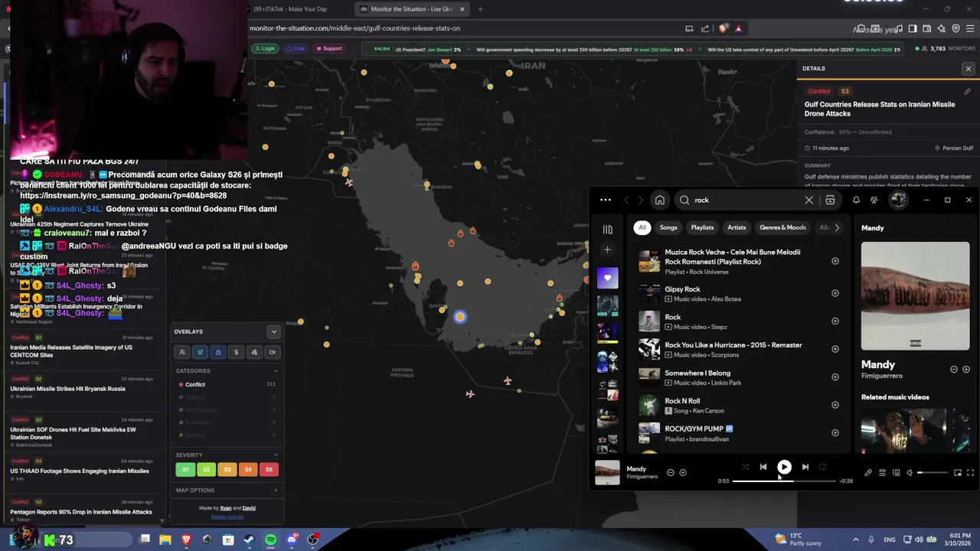Click Spotify Play button
This screenshot has width=980, height=551.
point(784,467)
